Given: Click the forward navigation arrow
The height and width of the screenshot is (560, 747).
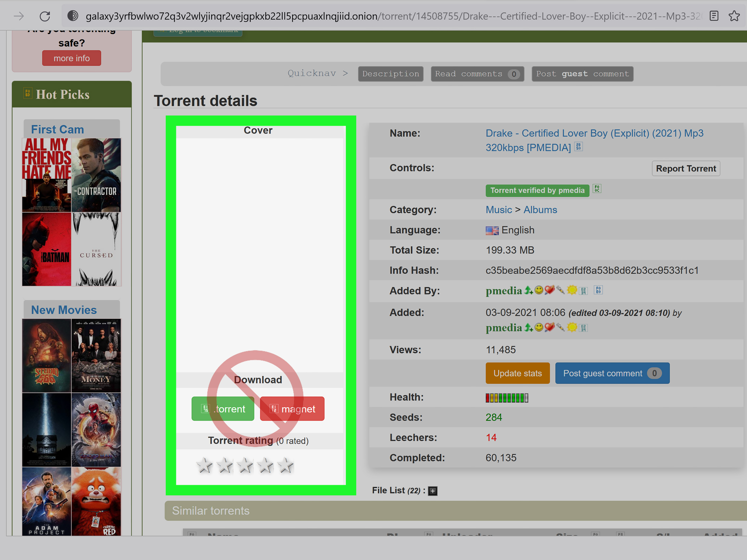Looking at the screenshot, I should [19, 16].
